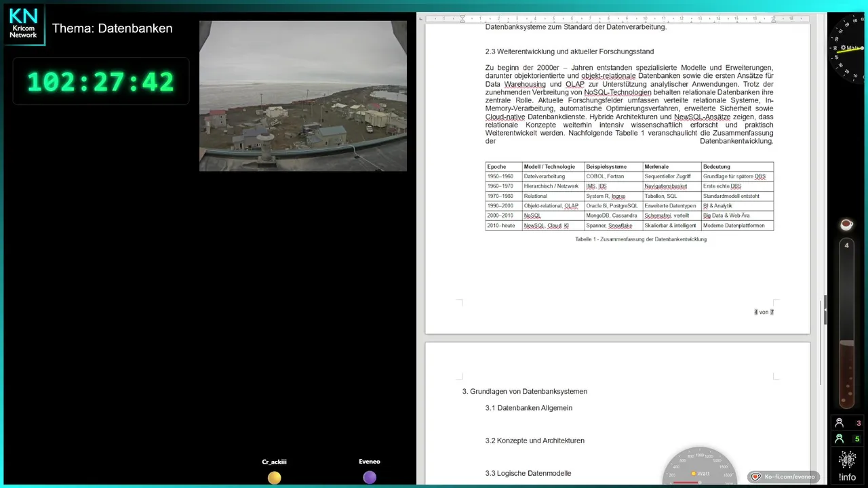Click the '4 von 7' page number
Image resolution: width=868 pixels, height=488 pixels.
click(764, 312)
